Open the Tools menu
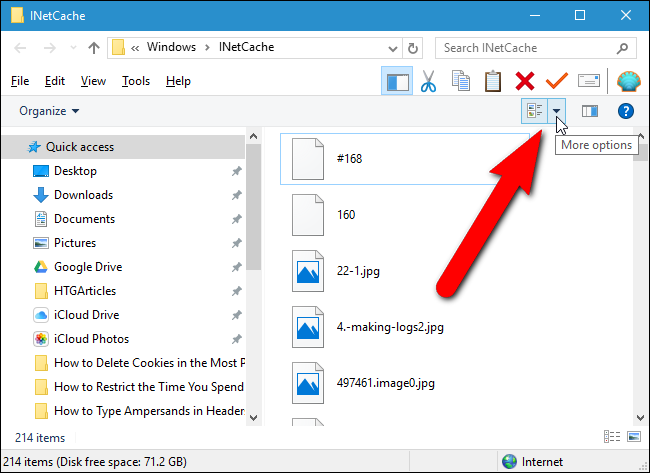Screen dimensions: 650x473 136,81
